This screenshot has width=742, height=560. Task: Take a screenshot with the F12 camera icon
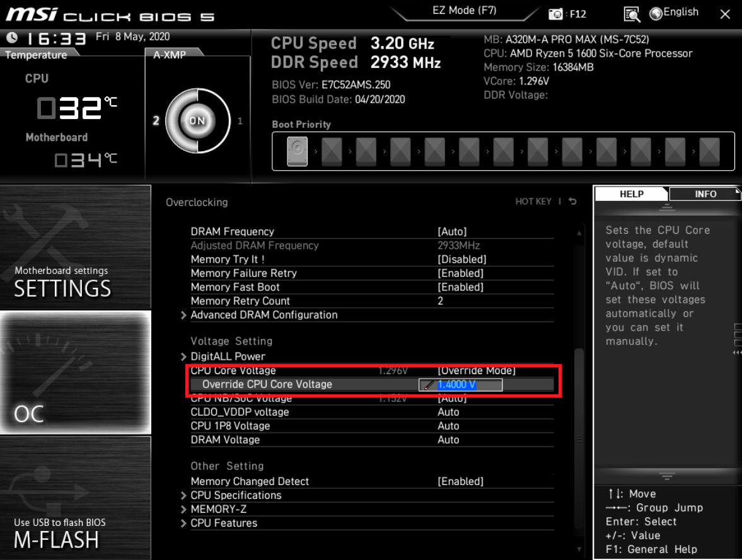coord(555,14)
